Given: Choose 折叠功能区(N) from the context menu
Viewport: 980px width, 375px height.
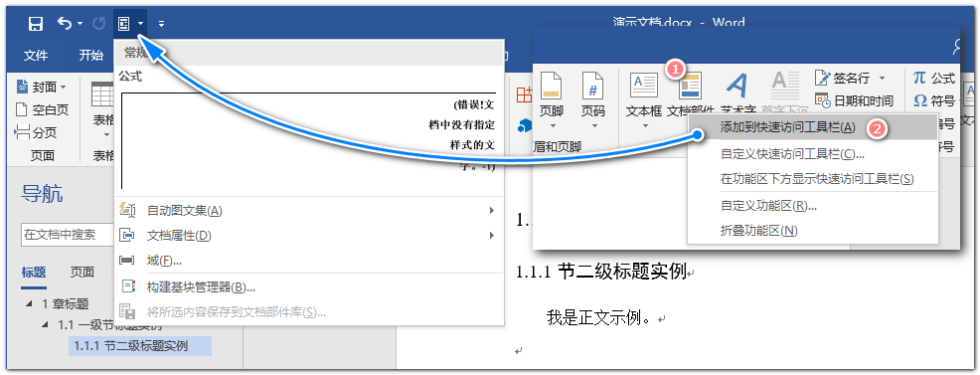Looking at the screenshot, I should pyautogui.click(x=812, y=231).
